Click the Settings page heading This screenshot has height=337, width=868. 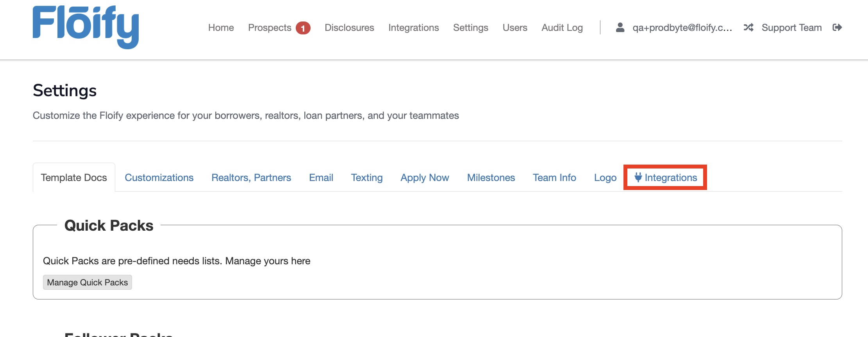point(65,90)
